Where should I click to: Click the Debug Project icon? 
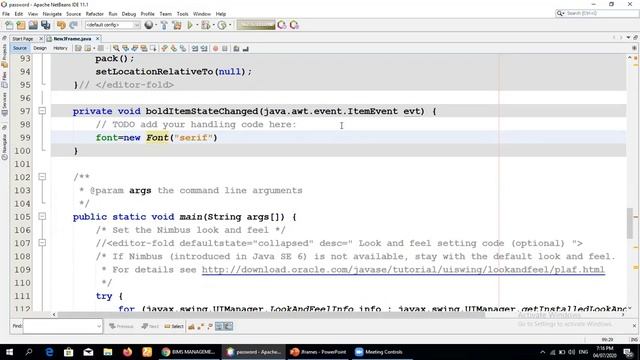pyautogui.click(x=205, y=25)
